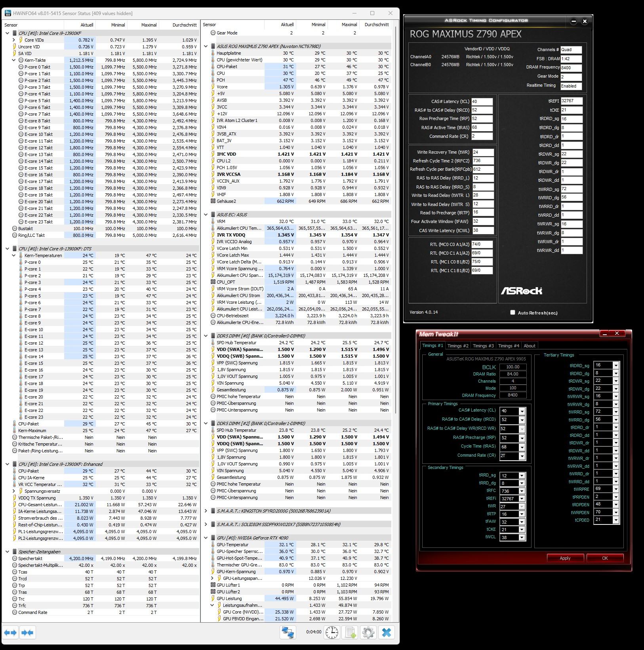Image resolution: width=644 pixels, height=650 pixels.
Task: Click the icon beside CPU-Betriebszeit row
Action: pyautogui.click(x=213, y=316)
